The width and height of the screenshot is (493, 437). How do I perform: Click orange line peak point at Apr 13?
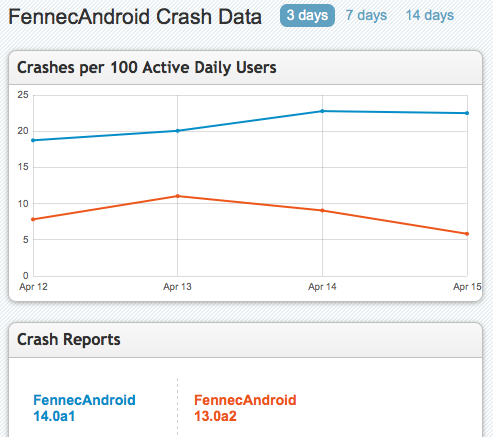pos(177,196)
